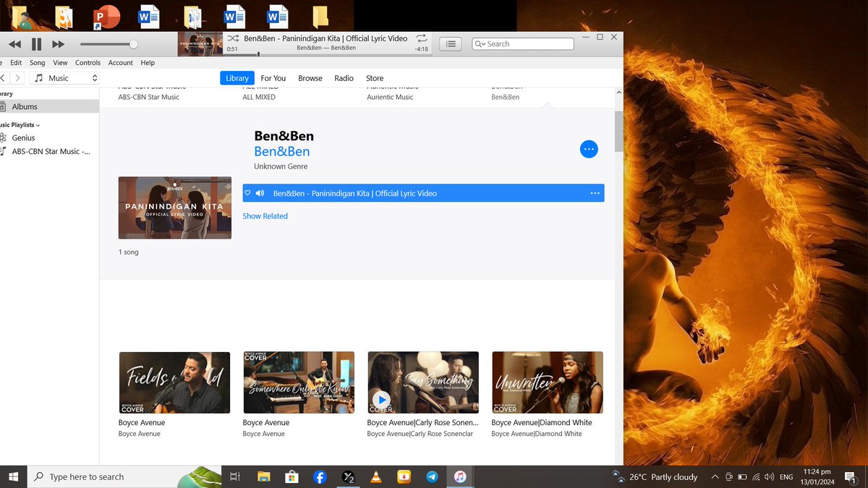This screenshot has width=868, height=488.
Task: Click the speaker icon on playing song row
Action: click(260, 193)
